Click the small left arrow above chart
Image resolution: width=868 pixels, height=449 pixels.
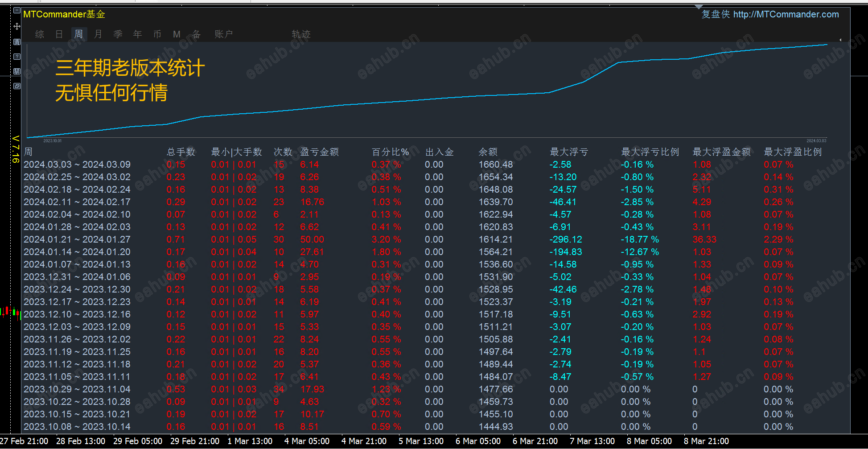pos(840,40)
